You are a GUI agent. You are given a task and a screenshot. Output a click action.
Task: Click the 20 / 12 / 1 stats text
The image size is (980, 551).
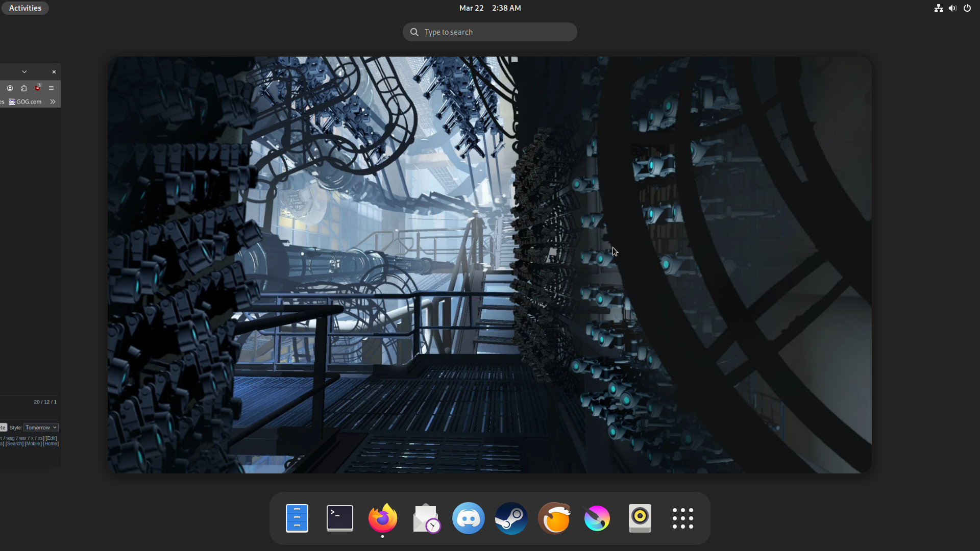click(x=45, y=402)
